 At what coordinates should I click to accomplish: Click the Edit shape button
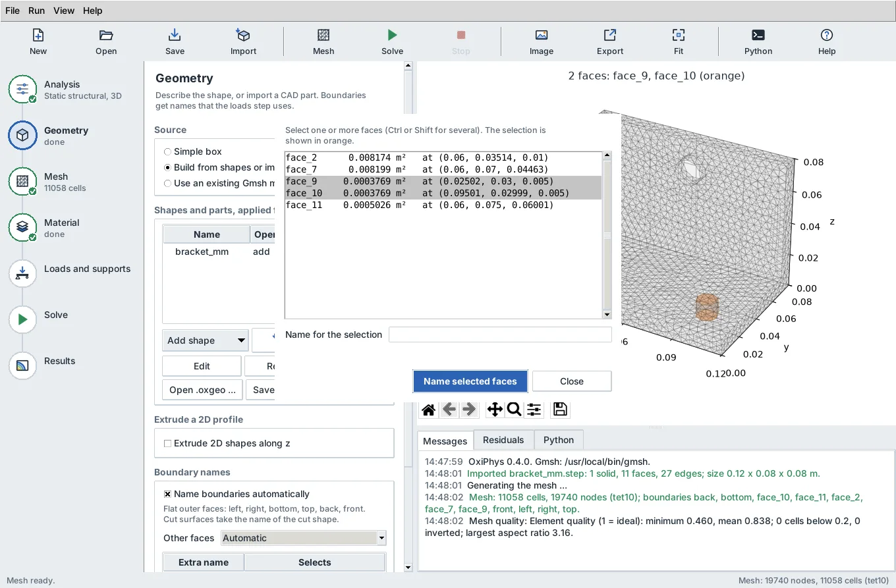tap(202, 366)
